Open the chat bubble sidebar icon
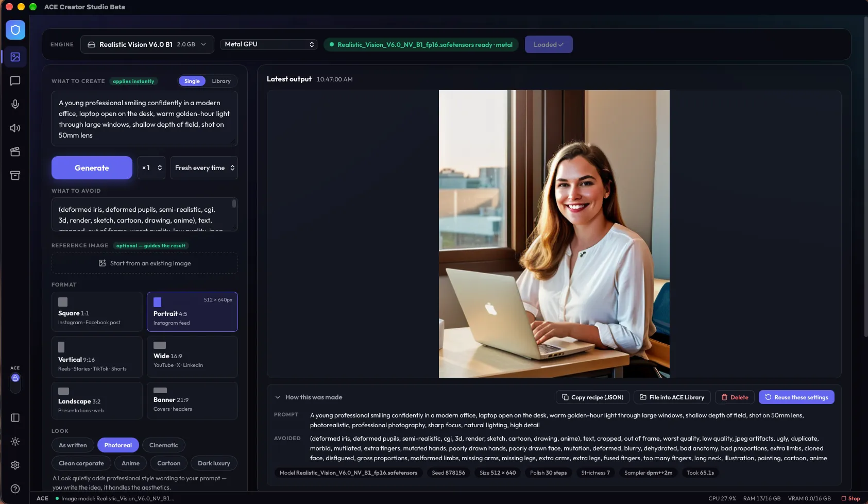The width and height of the screenshot is (868, 504). click(x=15, y=80)
